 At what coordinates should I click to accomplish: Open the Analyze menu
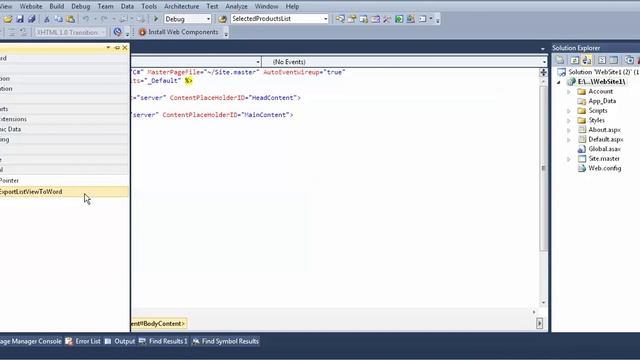(x=236, y=7)
